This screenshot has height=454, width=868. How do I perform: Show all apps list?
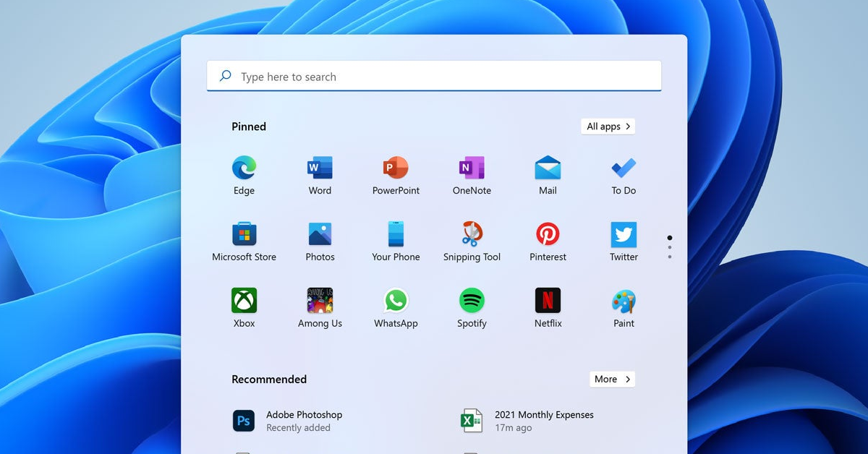point(608,127)
